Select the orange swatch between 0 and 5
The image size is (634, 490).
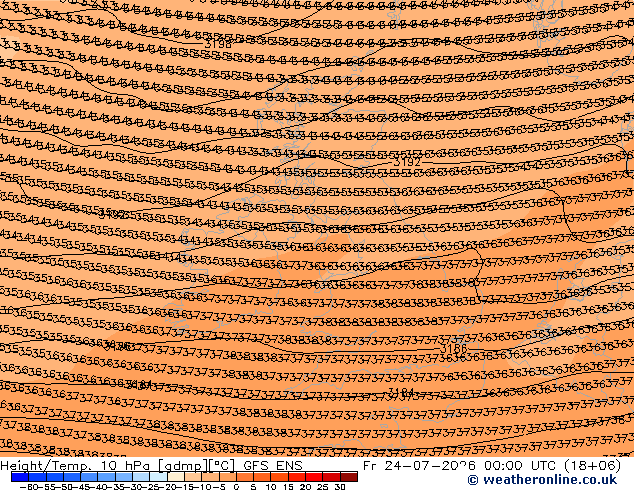[245, 477]
